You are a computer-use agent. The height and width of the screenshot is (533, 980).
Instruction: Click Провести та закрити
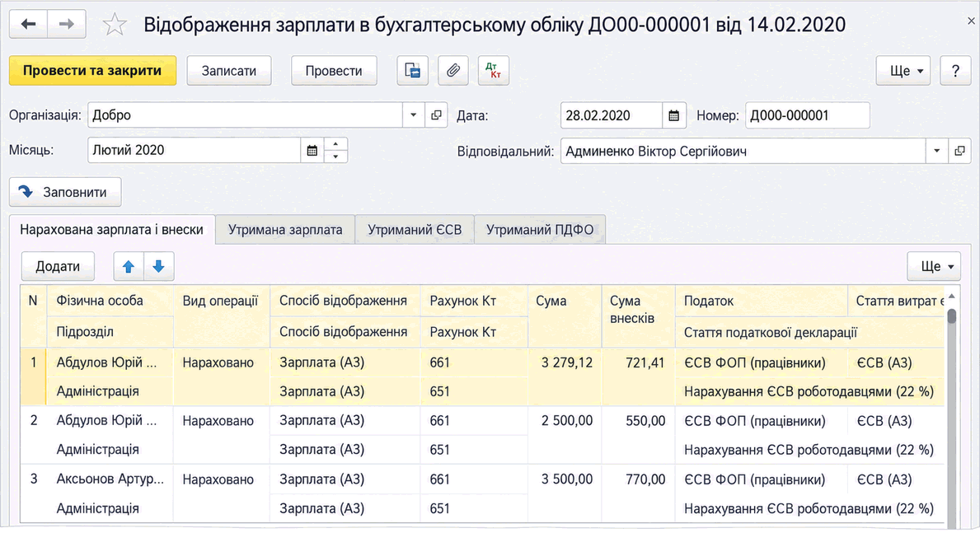click(x=92, y=71)
